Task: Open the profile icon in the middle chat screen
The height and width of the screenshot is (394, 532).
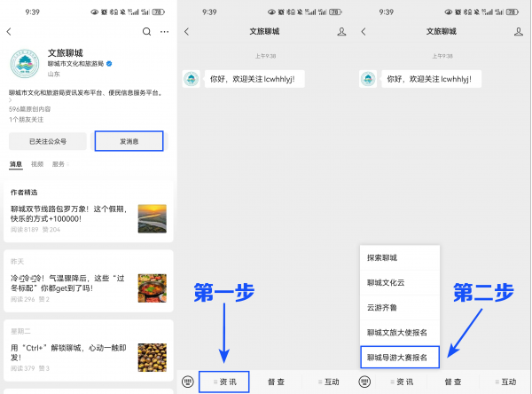Action: coord(342,32)
